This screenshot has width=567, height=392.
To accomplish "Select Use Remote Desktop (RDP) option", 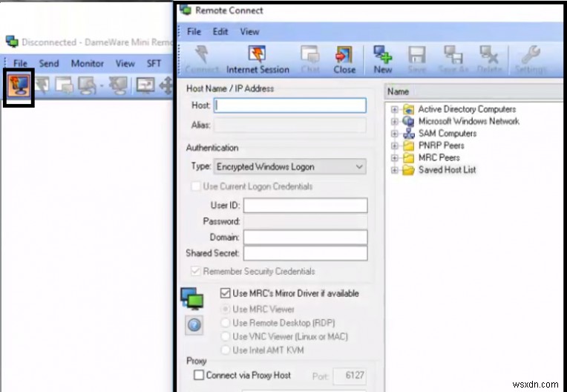I will [x=226, y=322].
